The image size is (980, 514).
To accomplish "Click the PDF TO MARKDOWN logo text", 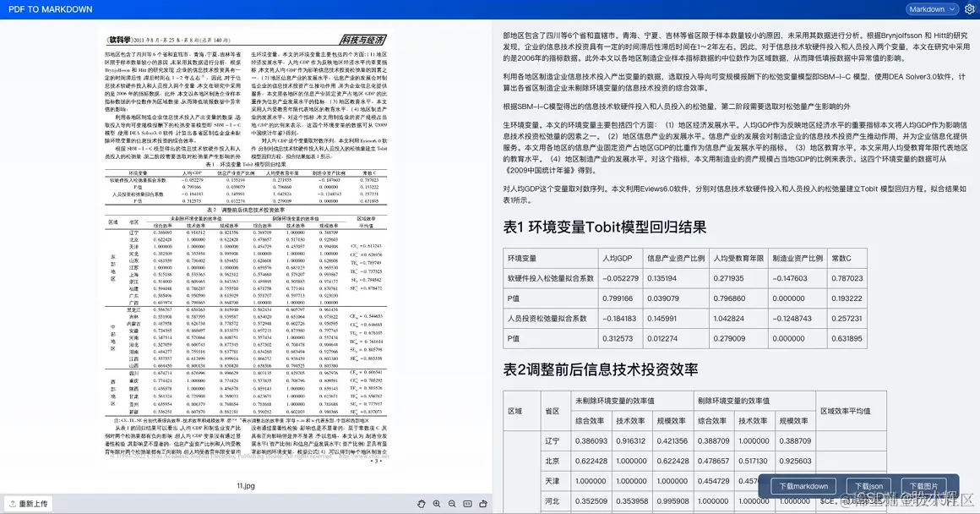I will pyautogui.click(x=49, y=8).
